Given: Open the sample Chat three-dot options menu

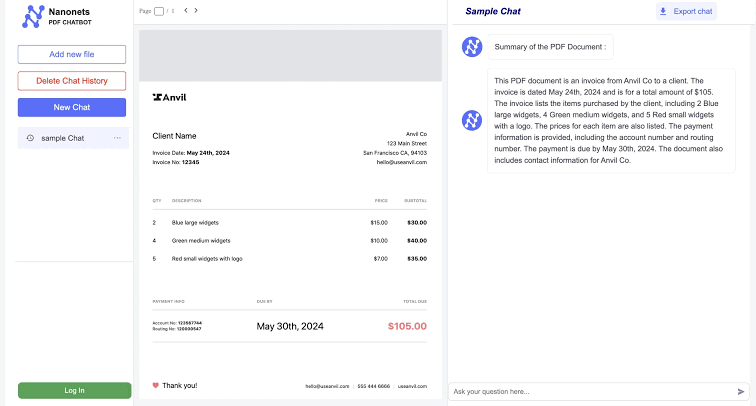Looking at the screenshot, I should 117,138.
